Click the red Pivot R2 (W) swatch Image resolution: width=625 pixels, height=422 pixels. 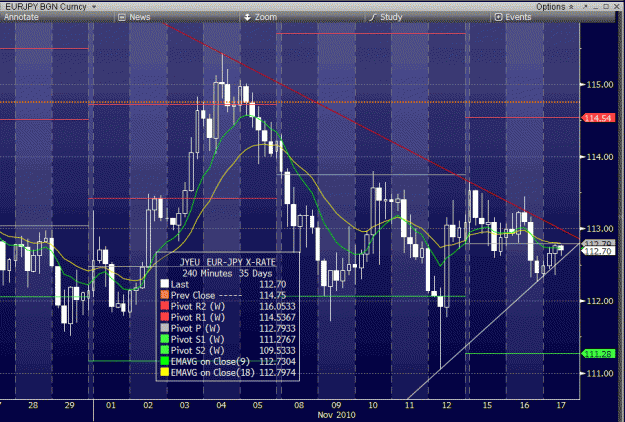pyautogui.click(x=165, y=306)
